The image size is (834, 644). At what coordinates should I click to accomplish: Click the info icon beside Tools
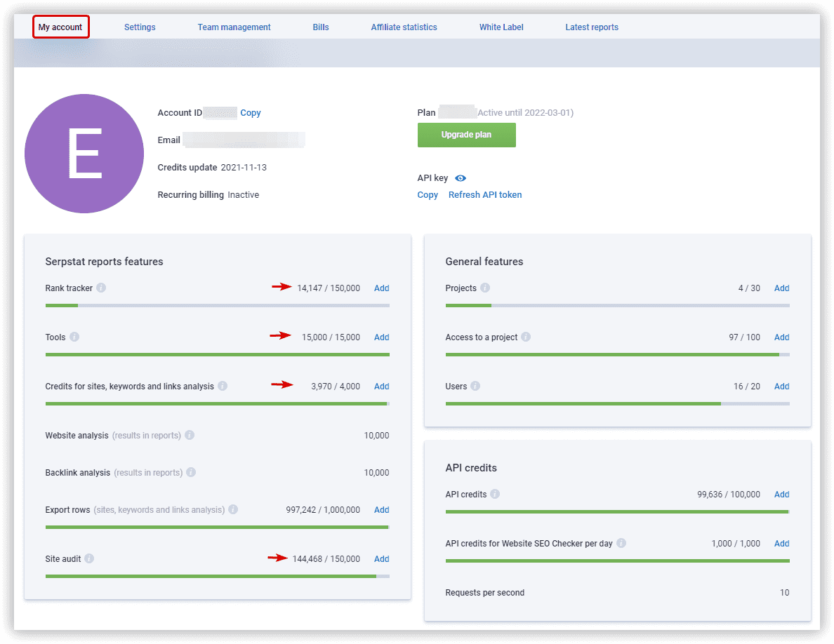[x=74, y=337]
